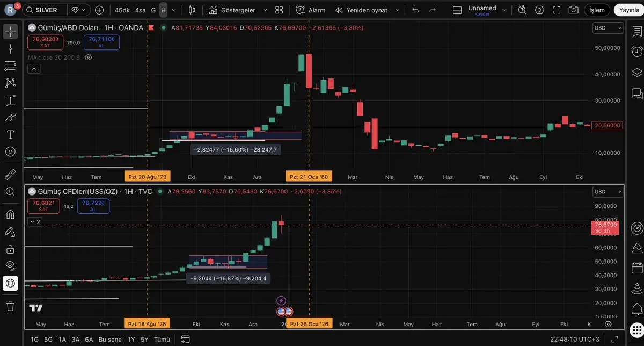This screenshot has height=346, width=644.
Task: Open the Gann and Fibonacci tools
Action: [10, 66]
